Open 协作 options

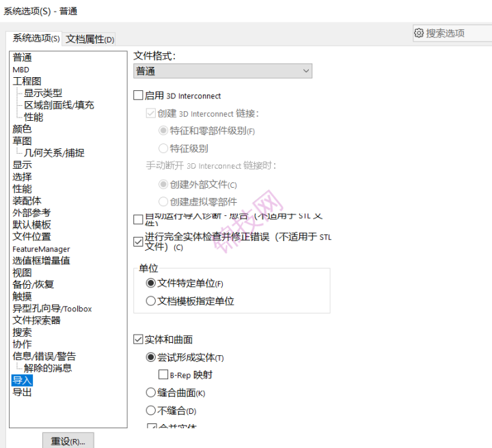point(23,344)
